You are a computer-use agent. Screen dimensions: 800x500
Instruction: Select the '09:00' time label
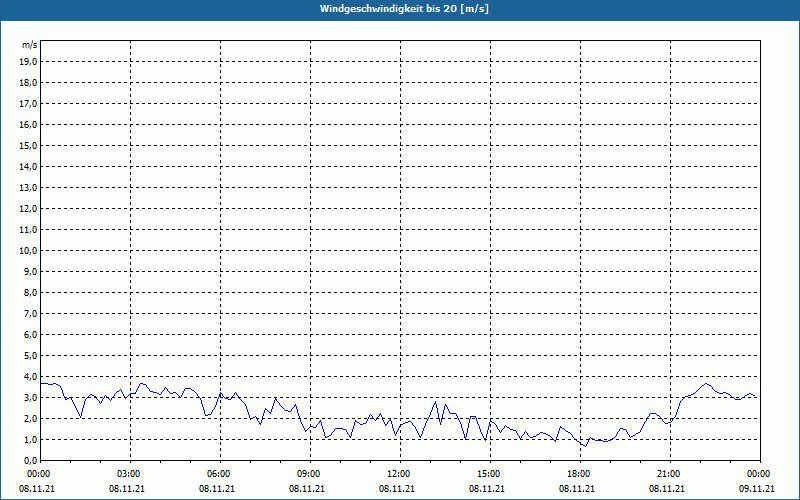coord(309,474)
